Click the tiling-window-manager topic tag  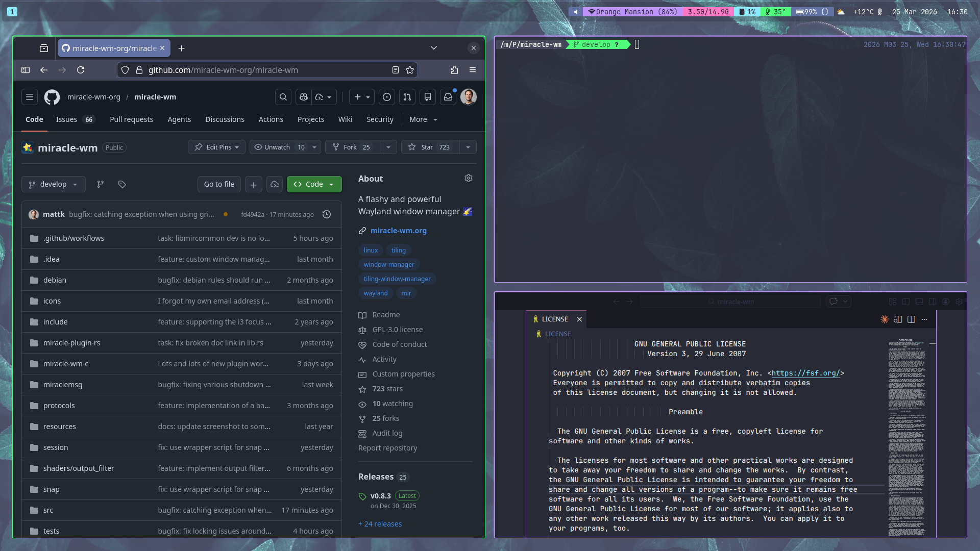point(397,279)
